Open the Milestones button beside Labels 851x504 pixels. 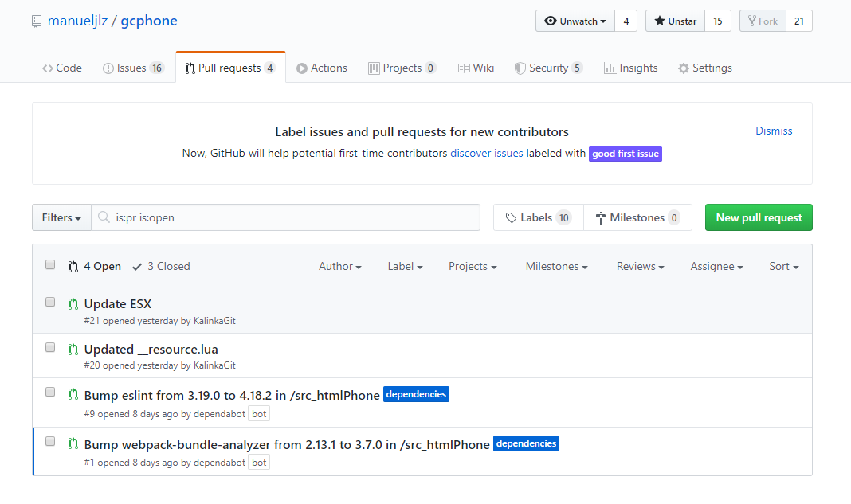click(637, 217)
